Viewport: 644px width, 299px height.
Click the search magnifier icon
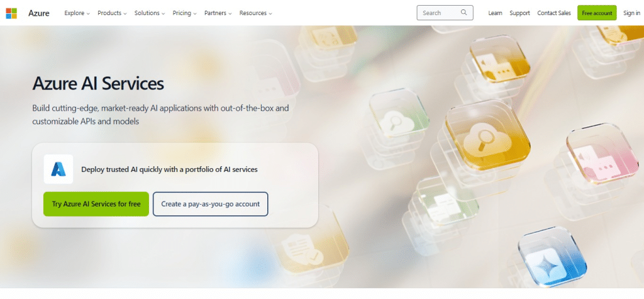[x=464, y=13]
